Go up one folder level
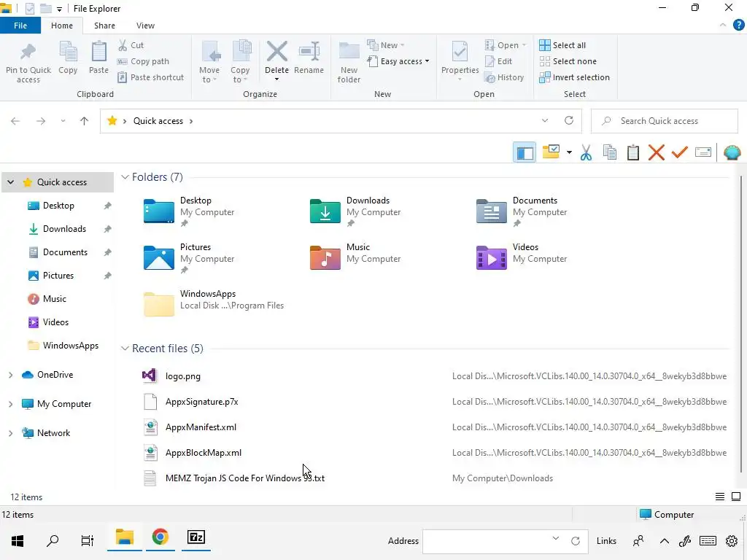This screenshot has height=560, width=747. (x=85, y=121)
